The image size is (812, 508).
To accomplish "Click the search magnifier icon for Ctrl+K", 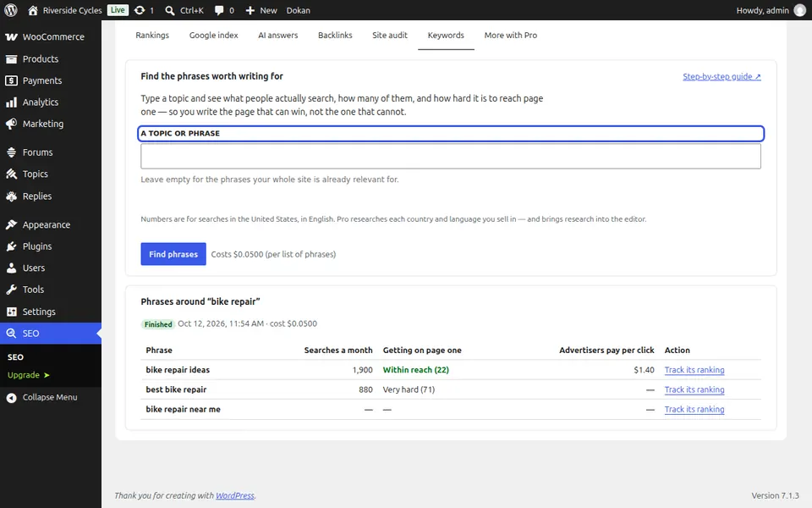I will pyautogui.click(x=169, y=10).
